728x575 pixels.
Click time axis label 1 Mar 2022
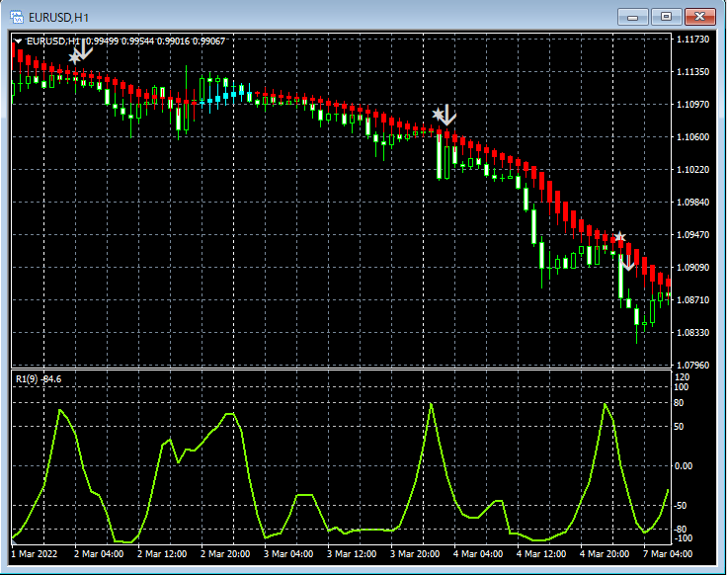(x=35, y=554)
